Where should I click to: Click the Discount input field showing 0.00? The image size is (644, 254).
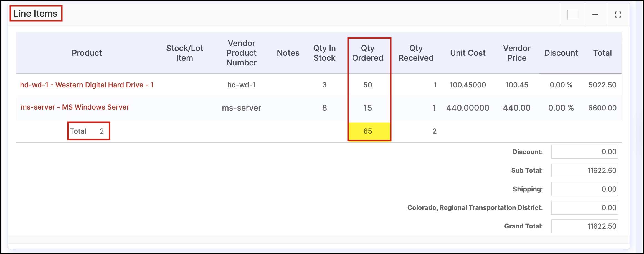coord(584,152)
